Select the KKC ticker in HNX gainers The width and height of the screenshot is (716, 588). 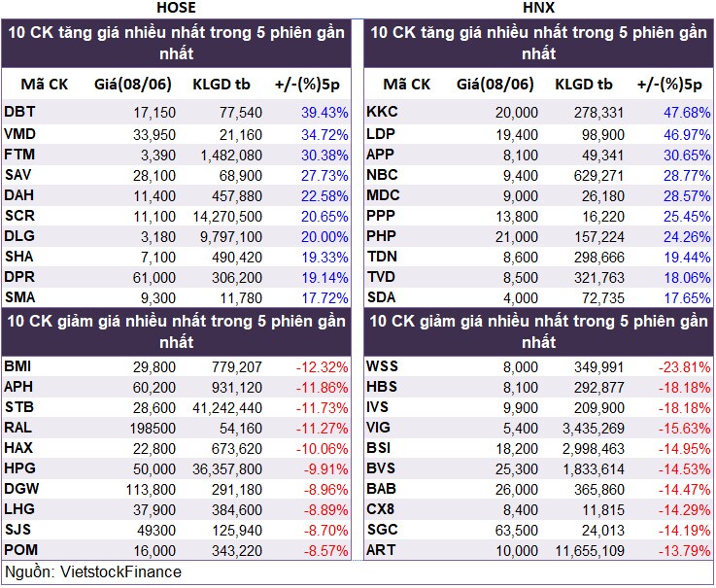(x=382, y=112)
